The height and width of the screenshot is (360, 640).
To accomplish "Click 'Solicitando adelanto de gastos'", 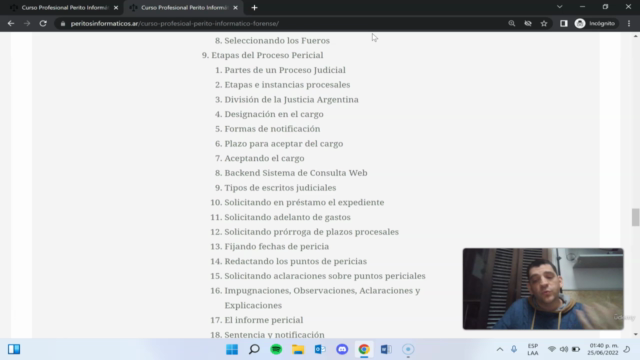I will tap(287, 217).
